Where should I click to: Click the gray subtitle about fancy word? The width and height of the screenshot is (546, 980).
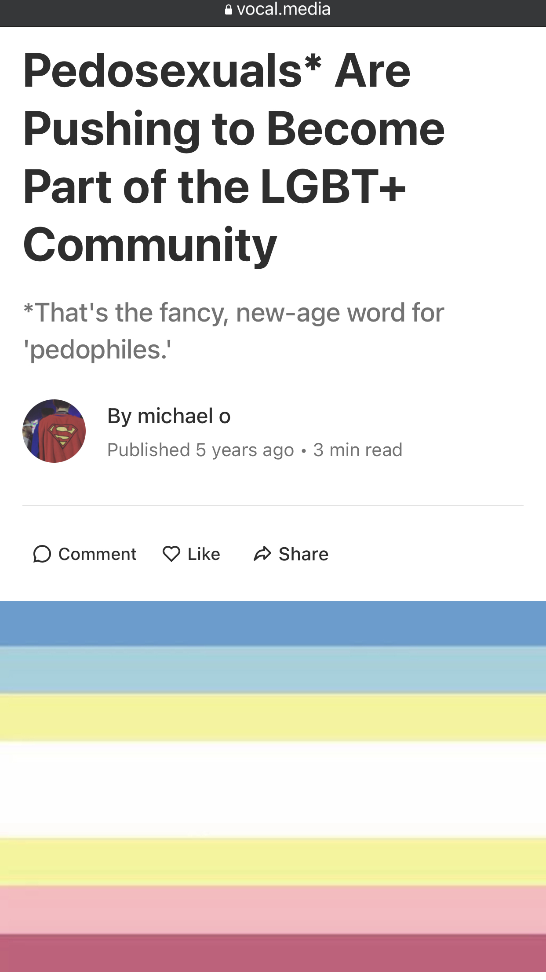click(233, 331)
